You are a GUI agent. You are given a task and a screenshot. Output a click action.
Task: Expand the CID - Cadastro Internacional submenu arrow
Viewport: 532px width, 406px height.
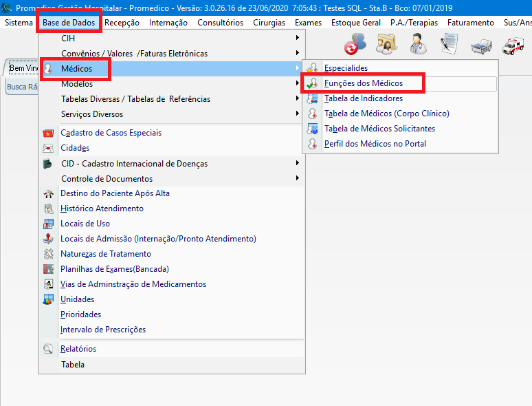[x=297, y=162]
